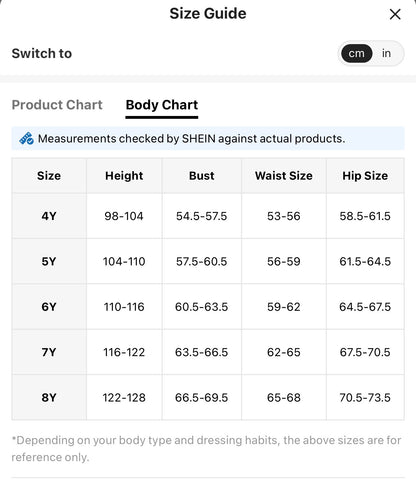Click the Height column header
416x480 pixels.
[124, 176]
